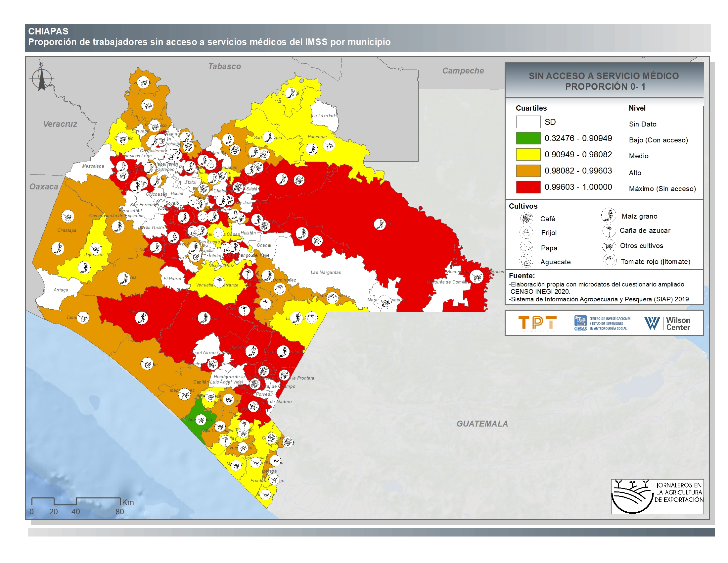Image resolution: width=728 pixels, height=563 pixels.
Task: Click the orange Alto quartile swatch
Action: pyautogui.click(x=528, y=171)
